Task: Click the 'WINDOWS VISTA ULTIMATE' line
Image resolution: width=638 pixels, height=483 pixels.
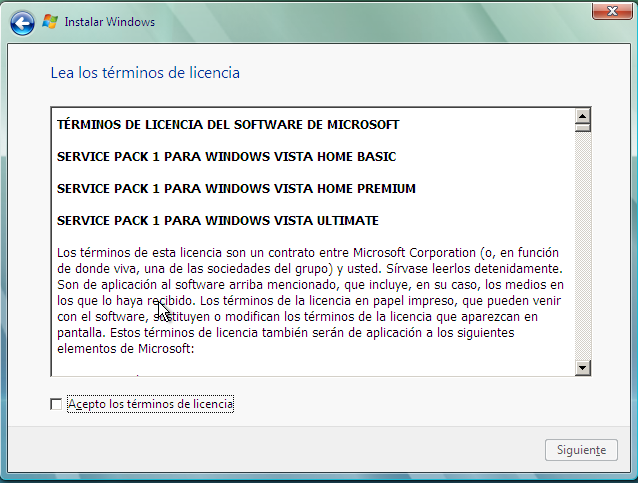Action: [218, 221]
